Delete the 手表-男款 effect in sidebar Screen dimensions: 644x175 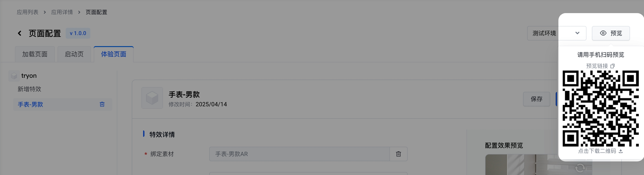click(102, 104)
